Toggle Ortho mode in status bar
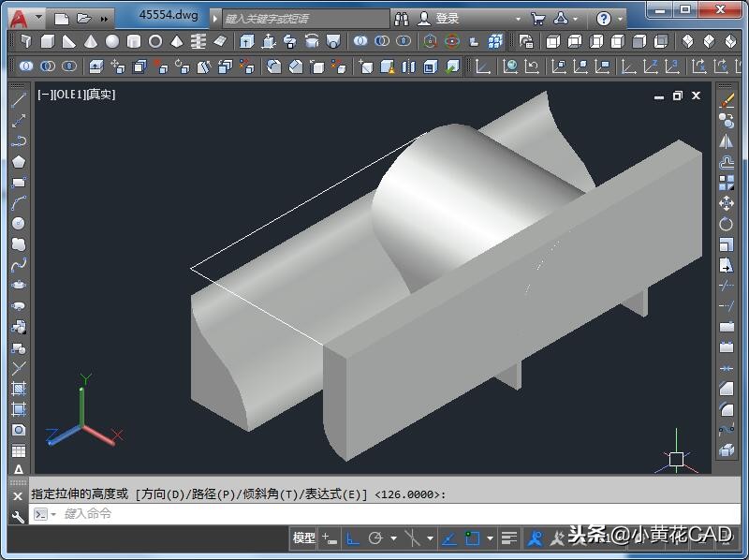This screenshot has height=560, width=749. point(353,538)
